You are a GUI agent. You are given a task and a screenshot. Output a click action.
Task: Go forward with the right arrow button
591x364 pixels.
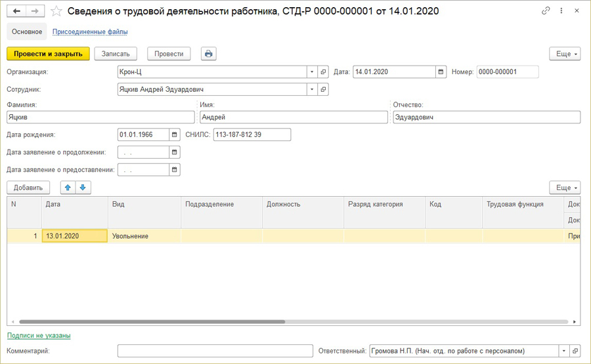[35, 11]
